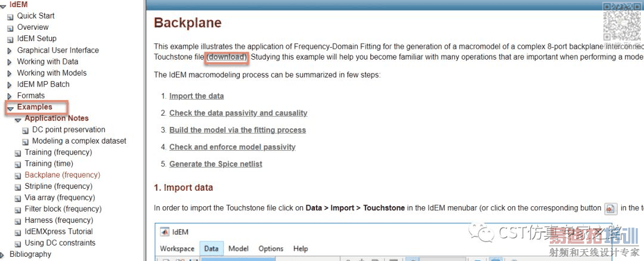The image size is (644, 261).
Task: Click the download link for Touchstone file
Action: coord(227,57)
